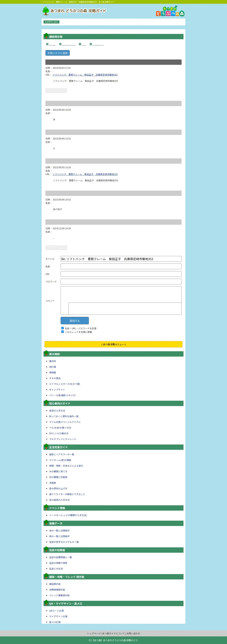Open マイル交換スペシャルアイテム link
227x644 pixels.
pyautogui.click(x=65, y=422)
